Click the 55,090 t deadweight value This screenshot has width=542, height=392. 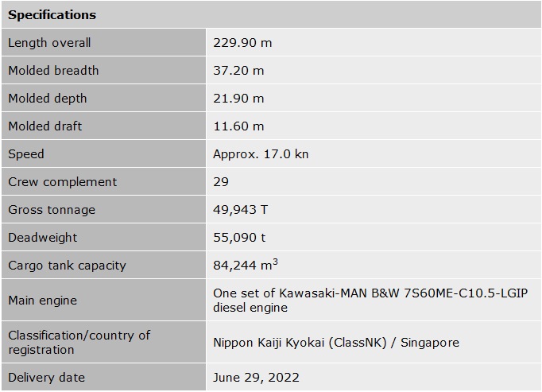(x=239, y=238)
